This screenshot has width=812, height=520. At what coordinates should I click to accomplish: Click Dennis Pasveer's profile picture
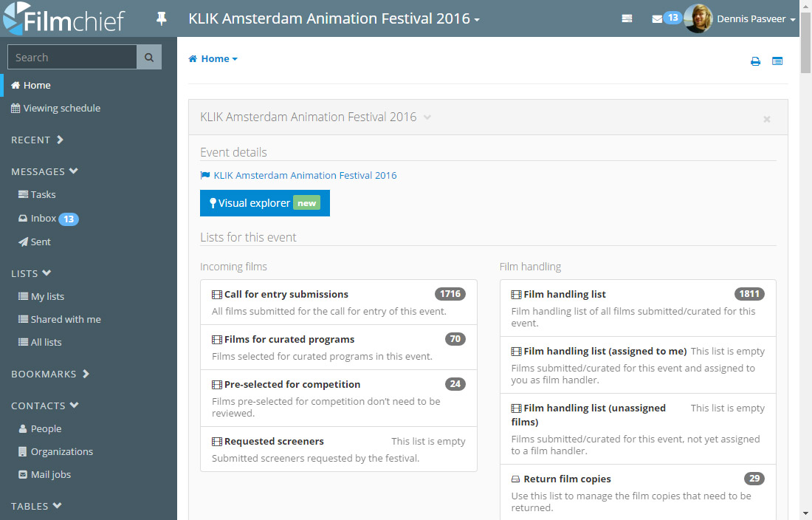click(x=698, y=19)
